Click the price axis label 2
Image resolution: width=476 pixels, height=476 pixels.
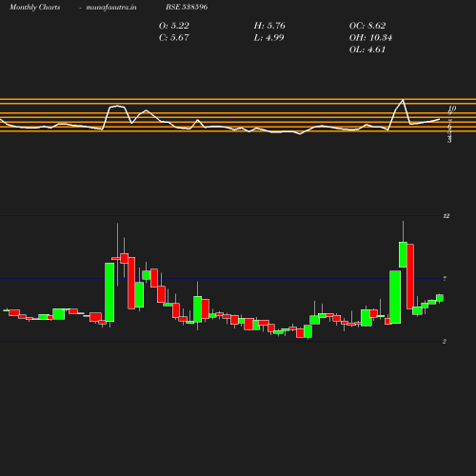pos(445,341)
